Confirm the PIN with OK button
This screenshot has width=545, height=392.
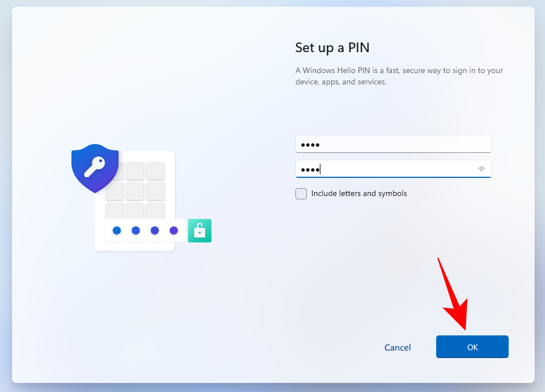point(472,347)
